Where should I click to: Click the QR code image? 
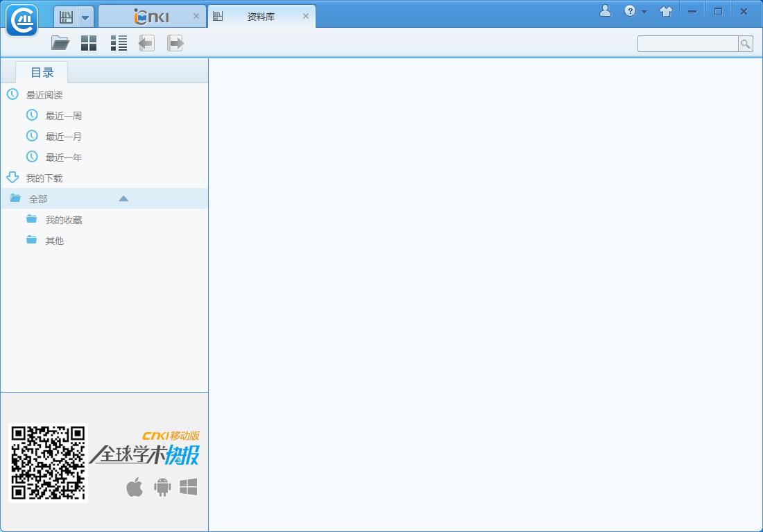pos(48,463)
